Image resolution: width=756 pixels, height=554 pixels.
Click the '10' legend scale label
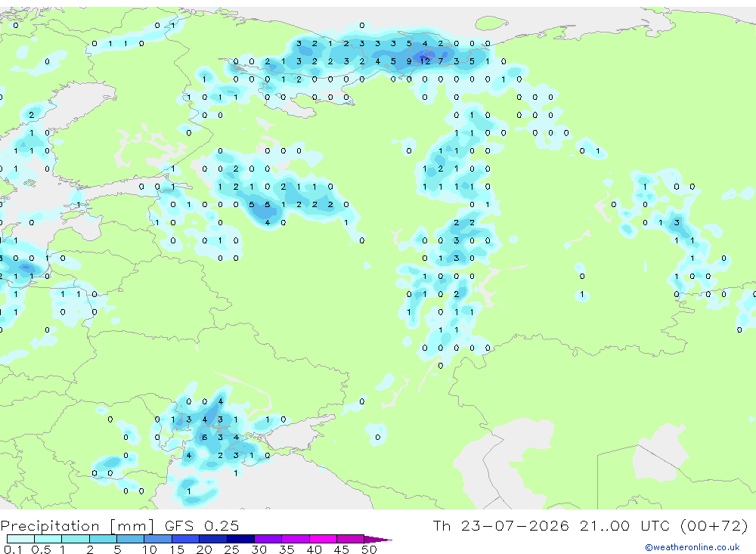click(150, 549)
